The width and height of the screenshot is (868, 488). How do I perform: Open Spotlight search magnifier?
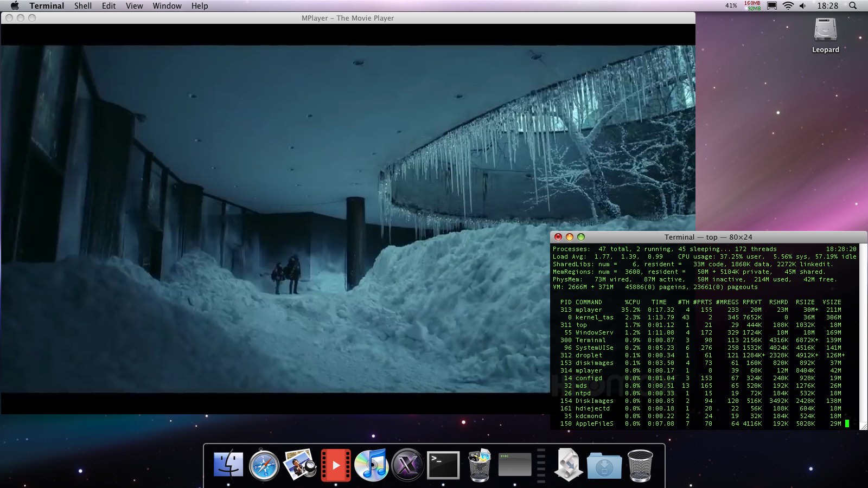point(853,5)
